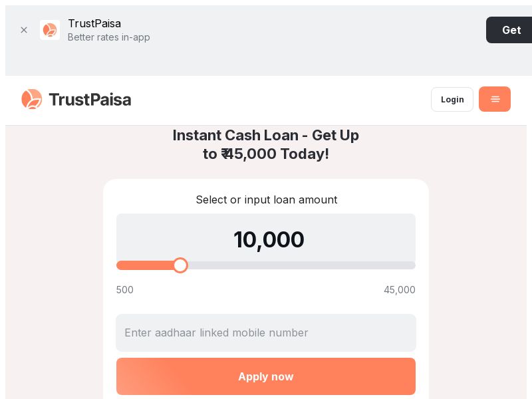532x399 pixels.
Task: Click the 10,000 loan amount field
Action: 269,239
